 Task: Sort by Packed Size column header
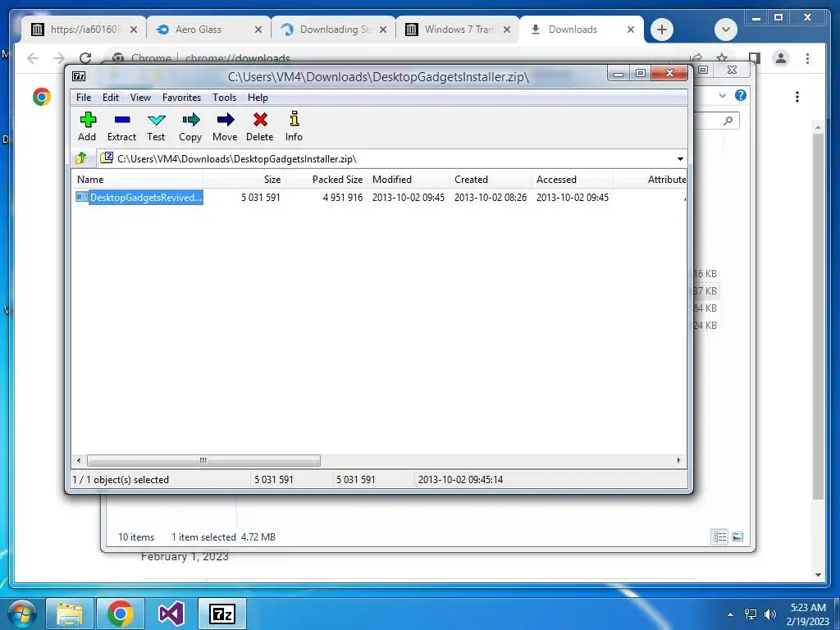pyautogui.click(x=326, y=180)
